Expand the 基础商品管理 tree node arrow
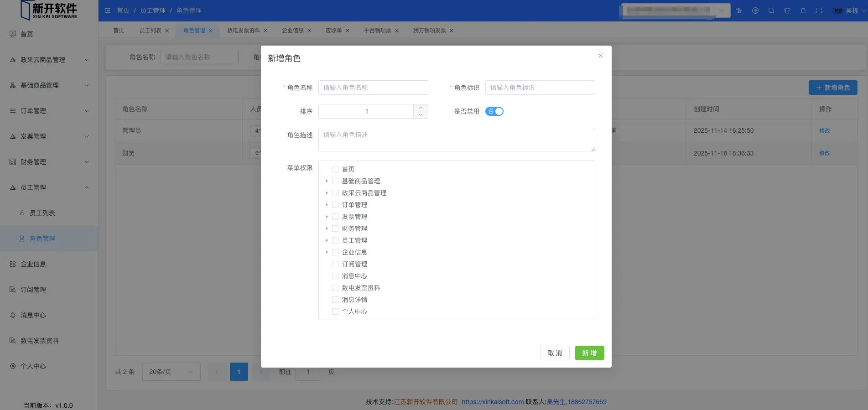This screenshot has height=410, width=868. point(327,181)
